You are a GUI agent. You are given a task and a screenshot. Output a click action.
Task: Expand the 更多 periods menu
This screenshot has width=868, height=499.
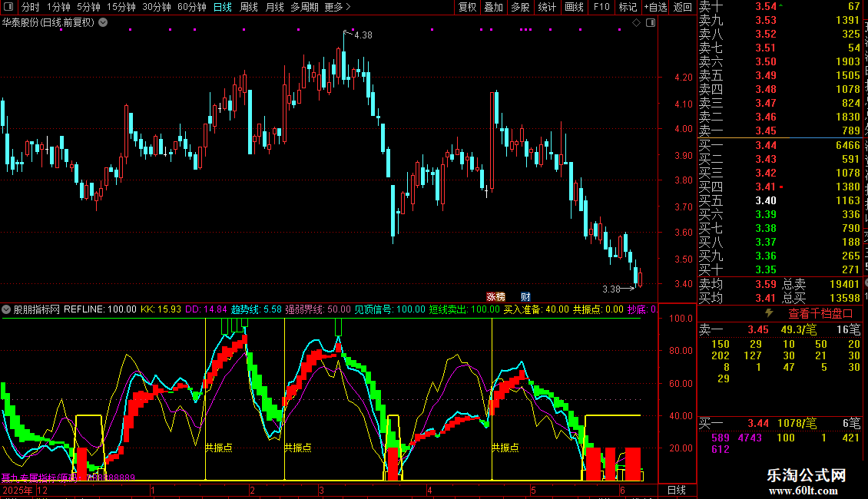point(337,7)
